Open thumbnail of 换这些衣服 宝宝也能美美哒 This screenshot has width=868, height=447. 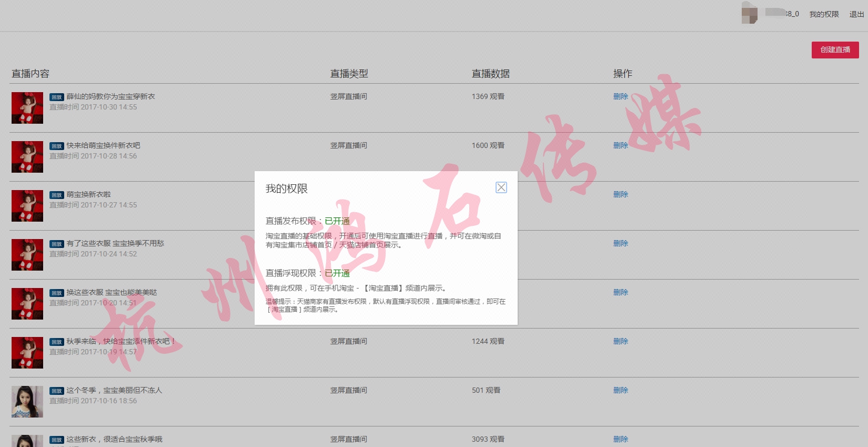coord(27,304)
